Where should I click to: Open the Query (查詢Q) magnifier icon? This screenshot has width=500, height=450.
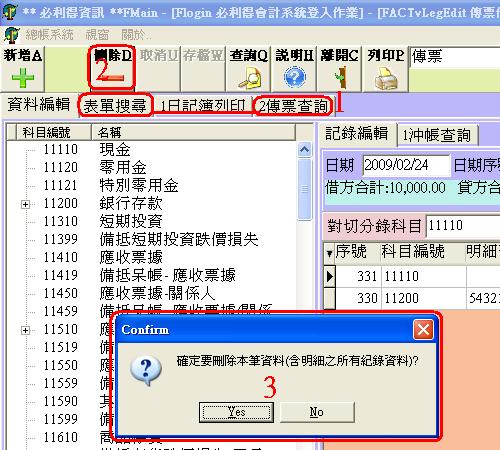(x=249, y=78)
